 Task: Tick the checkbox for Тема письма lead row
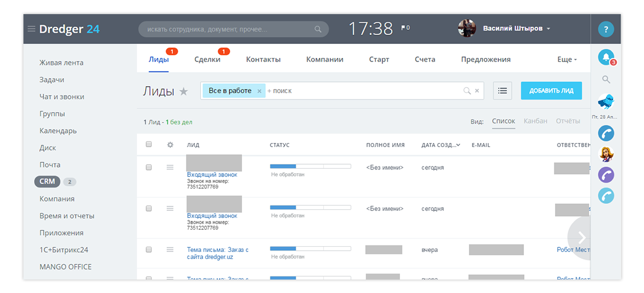point(149,250)
